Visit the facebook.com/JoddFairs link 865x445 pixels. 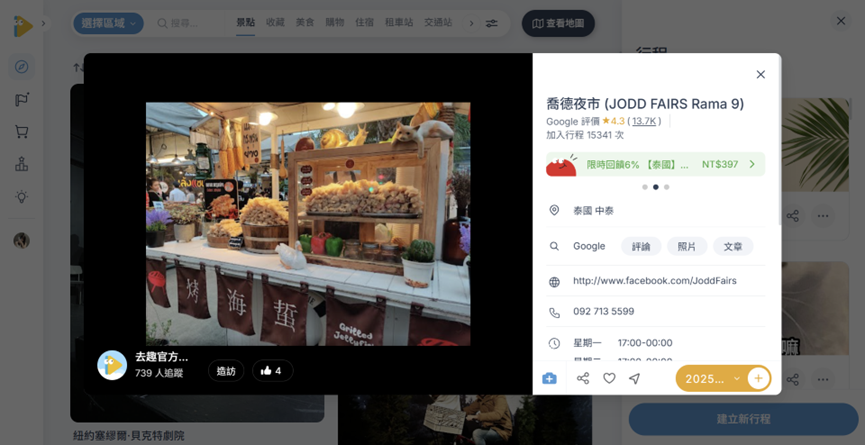tap(654, 281)
